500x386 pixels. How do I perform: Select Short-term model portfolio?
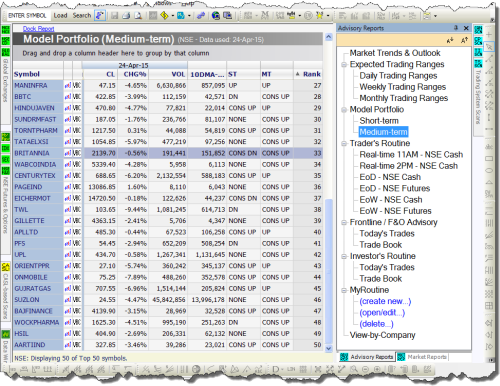[379, 121]
